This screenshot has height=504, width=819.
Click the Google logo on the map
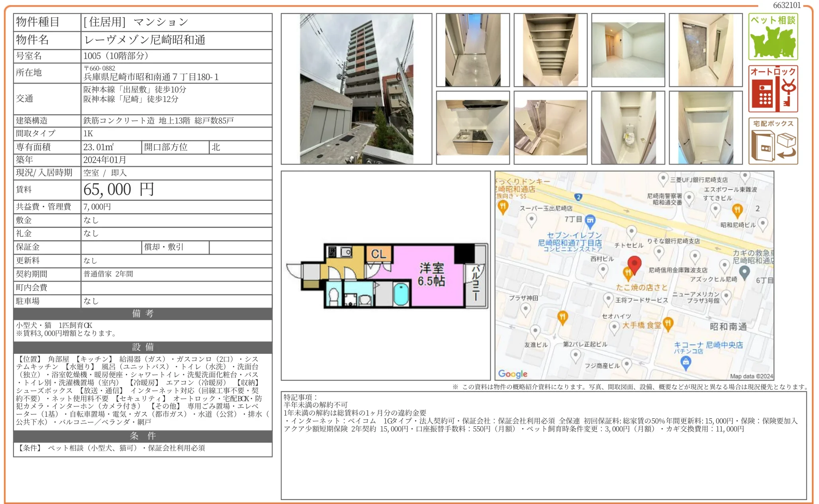point(512,374)
